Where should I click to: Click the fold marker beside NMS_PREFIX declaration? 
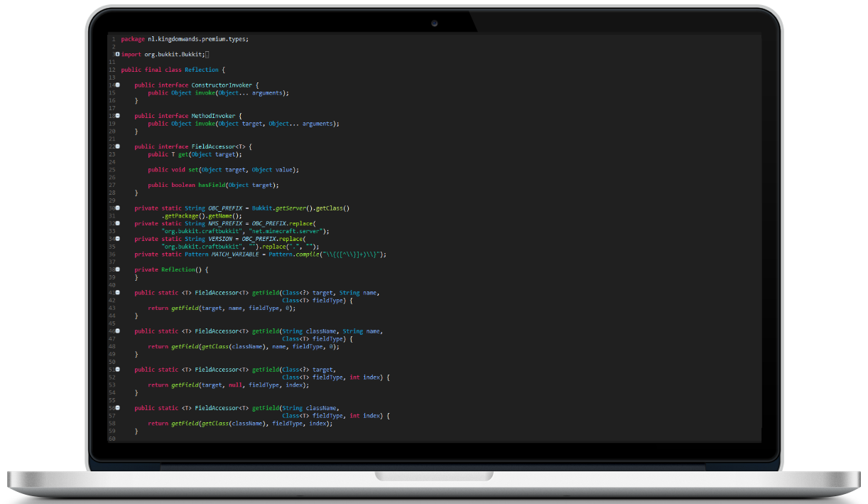[117, 223]
